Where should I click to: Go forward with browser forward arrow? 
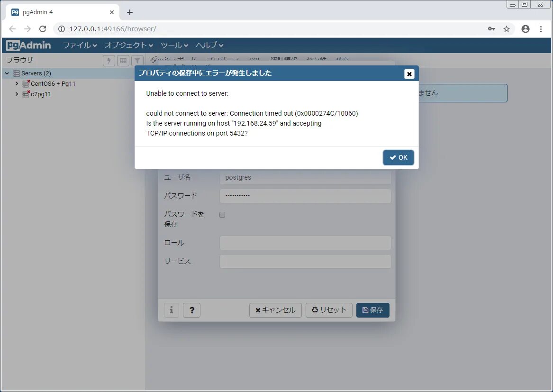(27, 29)
